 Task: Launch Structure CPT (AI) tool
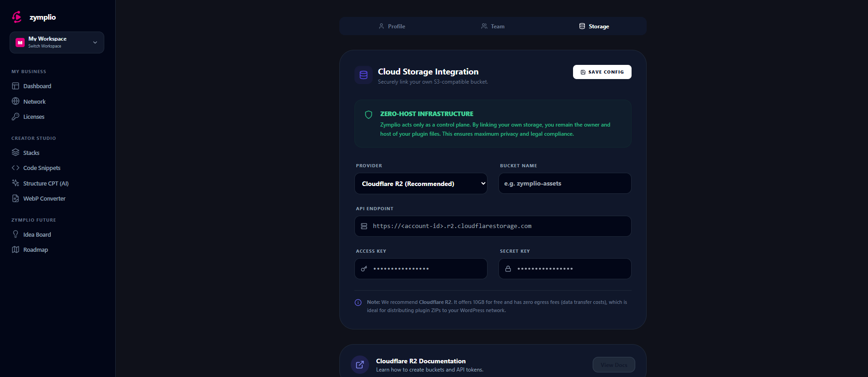coord(46,183)
